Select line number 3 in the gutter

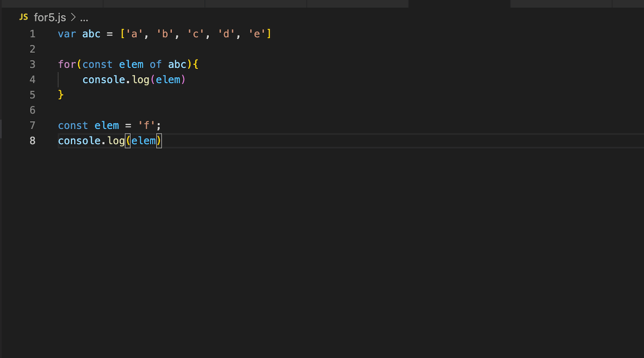(x=32, y=64)
